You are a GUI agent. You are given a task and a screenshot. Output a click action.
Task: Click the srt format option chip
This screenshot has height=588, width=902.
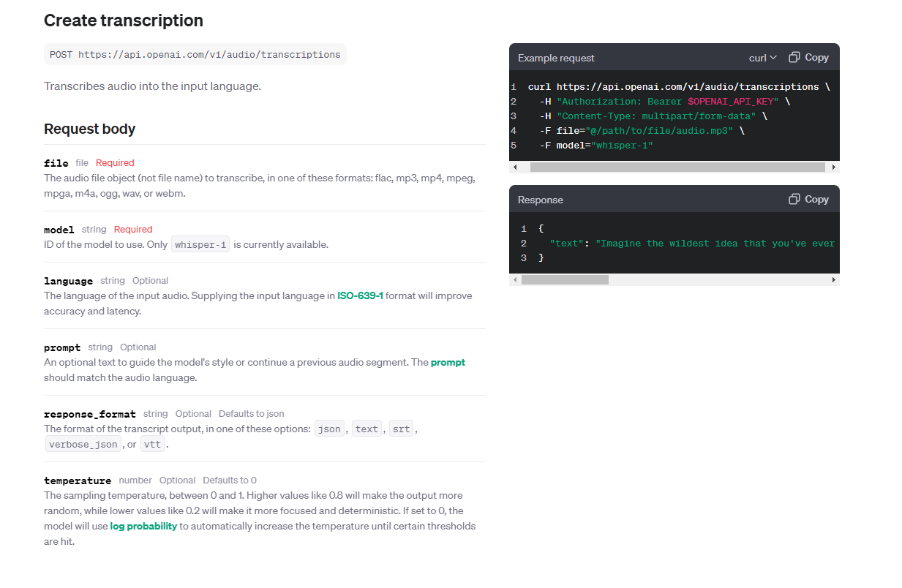402,429
